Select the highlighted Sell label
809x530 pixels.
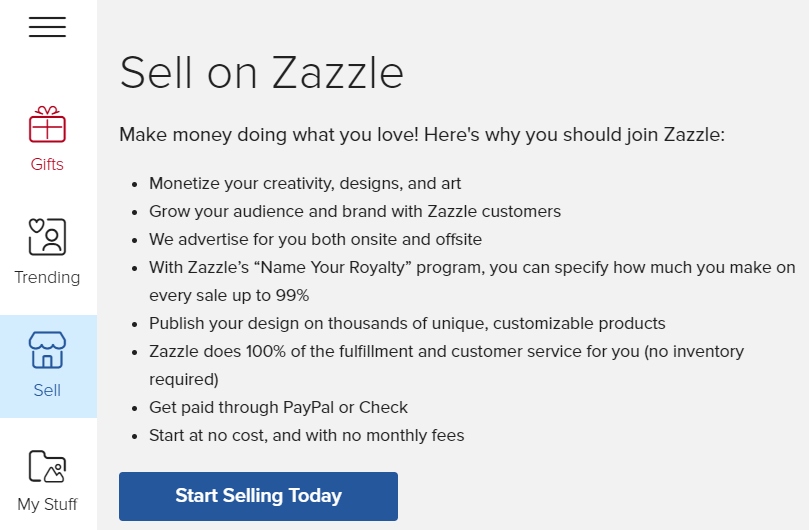coord(47,390)
